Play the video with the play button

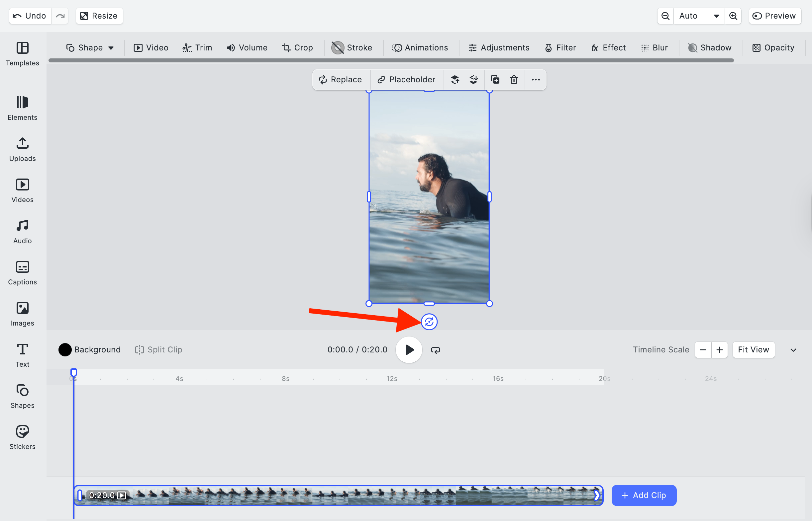(409, 350)
